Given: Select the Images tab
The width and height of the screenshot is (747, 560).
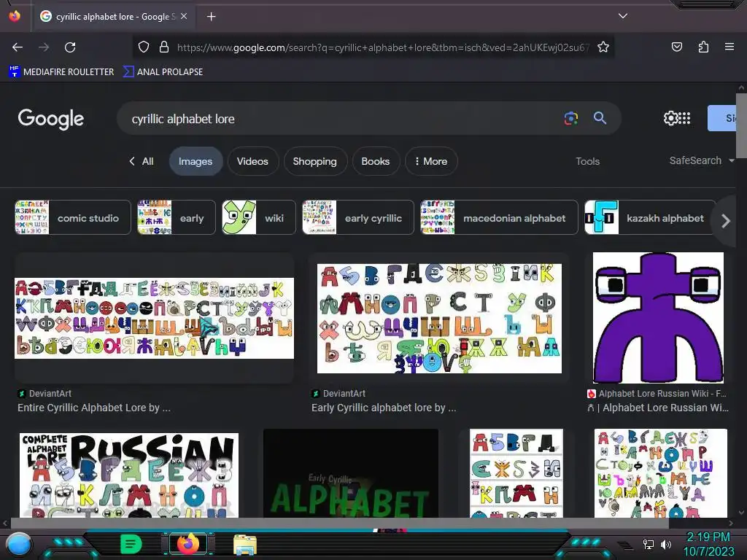Looking at the screenshot, I should 196,161.
